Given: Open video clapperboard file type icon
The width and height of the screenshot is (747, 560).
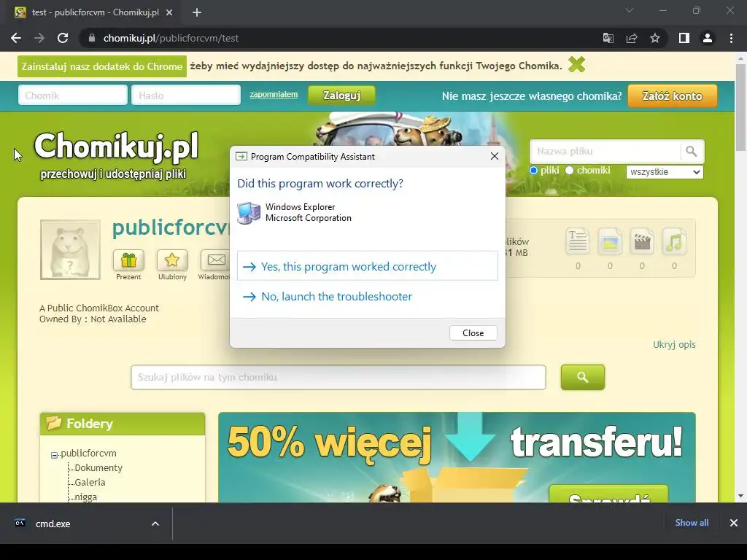Looking at the screenshot, I should (642, 241).
